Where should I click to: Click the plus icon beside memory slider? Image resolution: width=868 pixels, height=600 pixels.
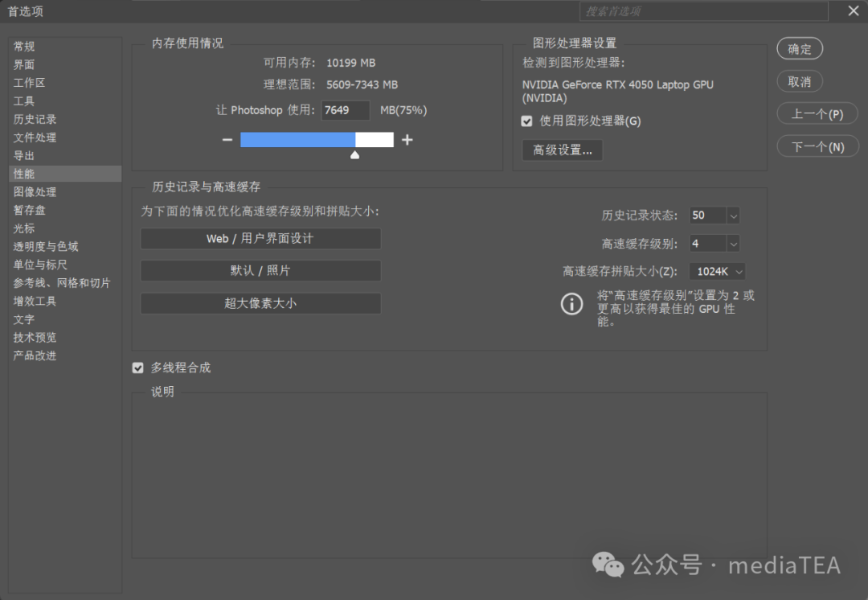pyautogui.click(x=407, y=140)
